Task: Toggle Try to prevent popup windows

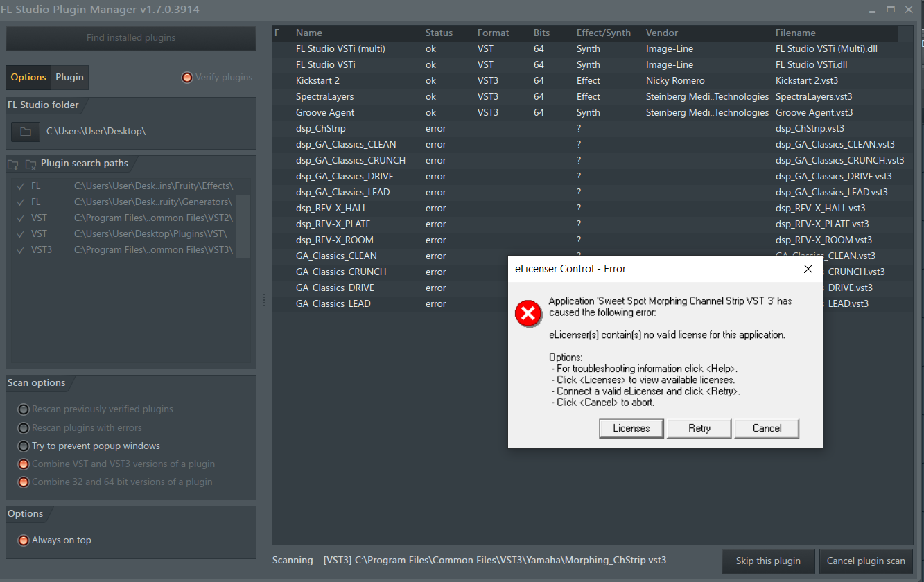Action: (24, 446)
